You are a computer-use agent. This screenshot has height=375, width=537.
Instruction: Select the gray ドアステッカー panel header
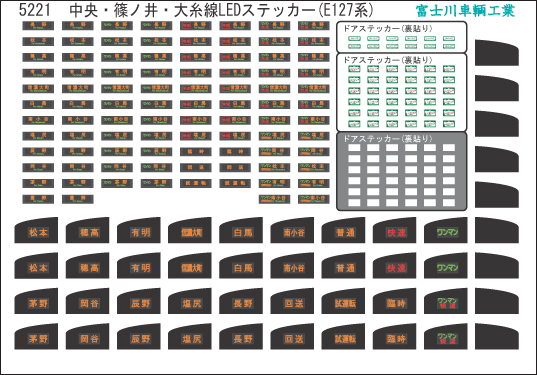(388, 139)
